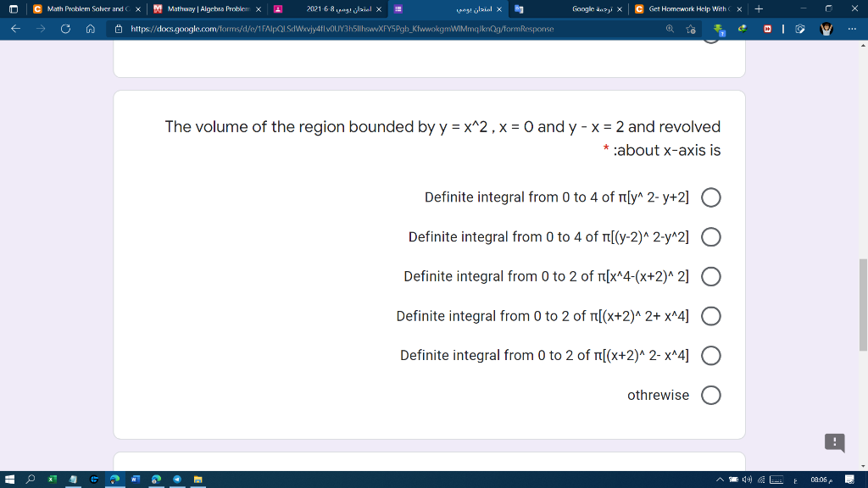868x488 pixels.
Task: Bookmark this page with the star icon
Action: click(x=691, y=28)
